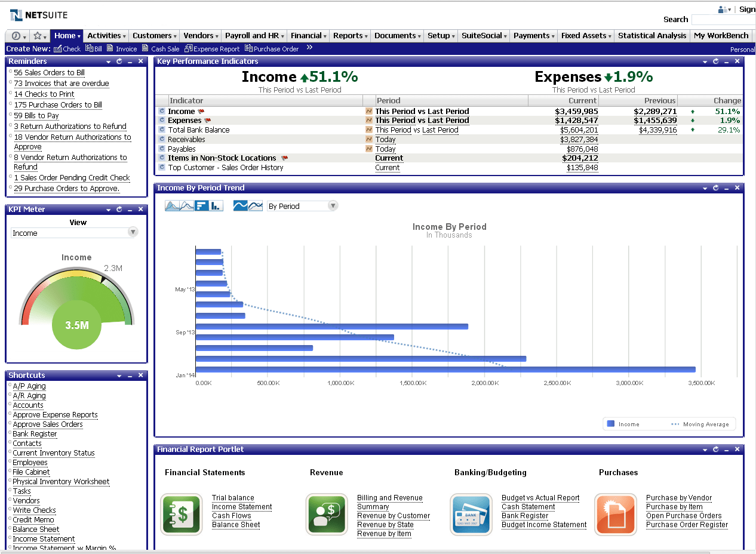Open the Trial balance report link
Image resolution: width=756 pixels, height=554 pixels.
pos(233,498)
